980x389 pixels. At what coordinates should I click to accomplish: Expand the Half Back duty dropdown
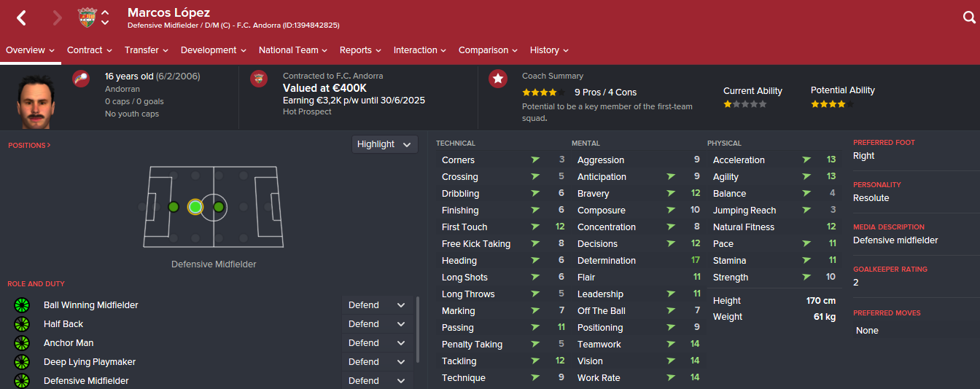pyautogui.click(x=377, y=324)
